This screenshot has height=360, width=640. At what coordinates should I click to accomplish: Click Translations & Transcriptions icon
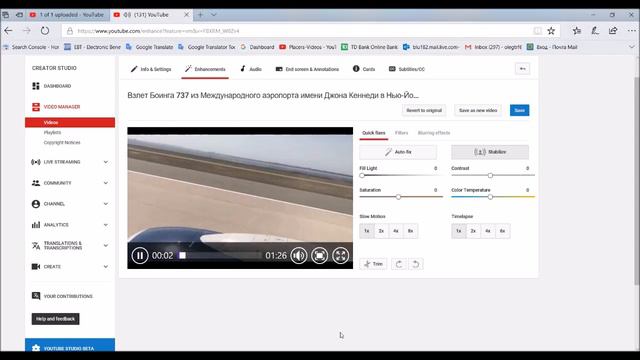tap(36, 245)
